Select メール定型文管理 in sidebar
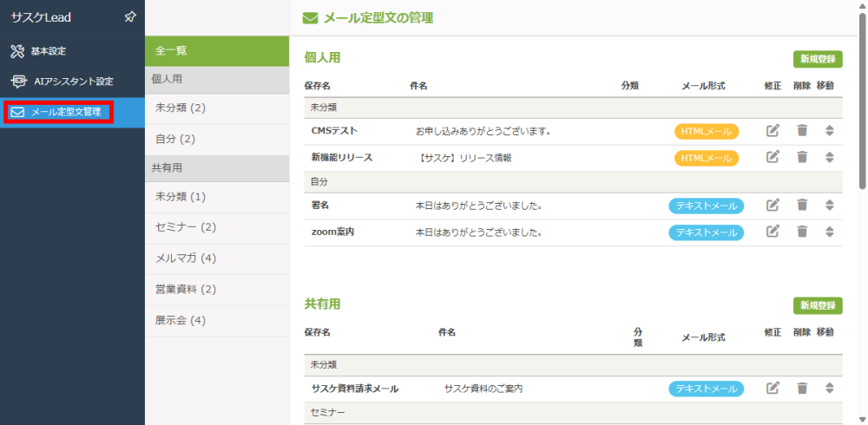868x425 pixels. (x=65, y=112)
